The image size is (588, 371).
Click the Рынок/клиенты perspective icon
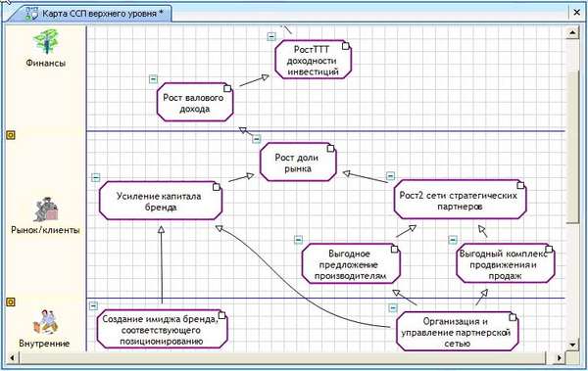(46, 209)
